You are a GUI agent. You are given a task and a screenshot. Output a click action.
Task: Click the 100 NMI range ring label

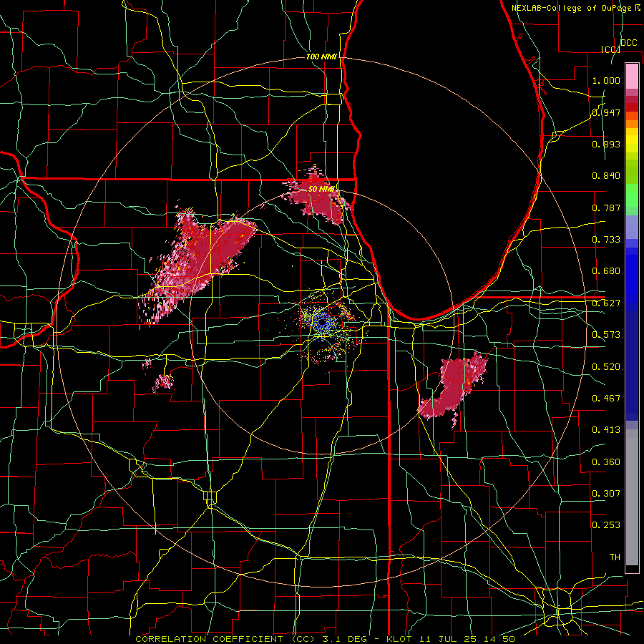pyautogui.click(x=321, y=57)
